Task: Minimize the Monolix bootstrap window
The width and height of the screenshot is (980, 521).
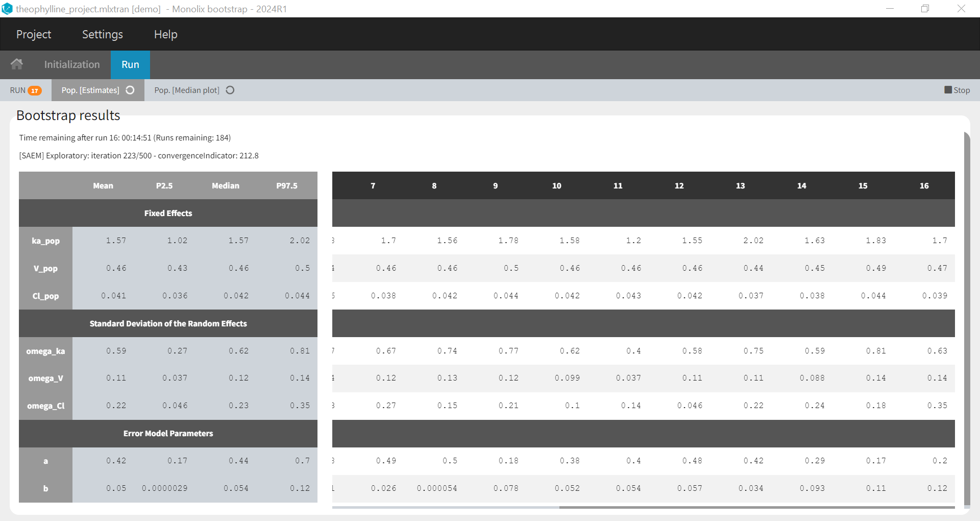Action: coord(890,9)
